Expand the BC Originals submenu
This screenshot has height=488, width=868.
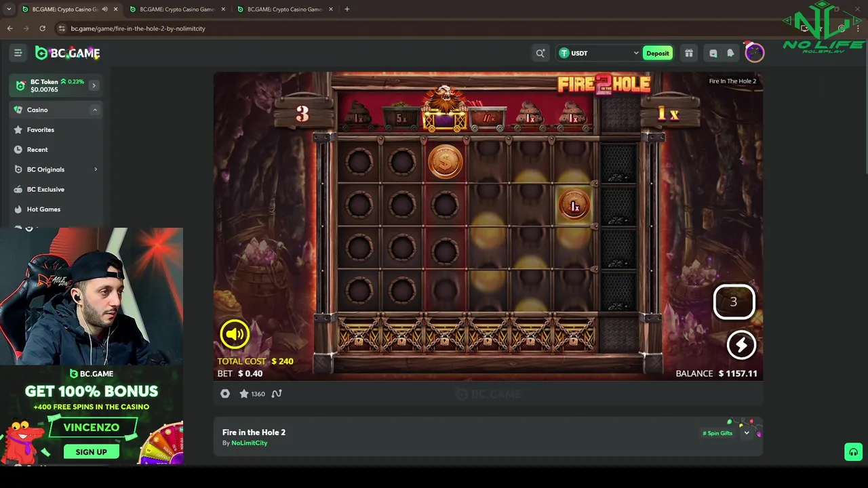click(x=95, y=169)
